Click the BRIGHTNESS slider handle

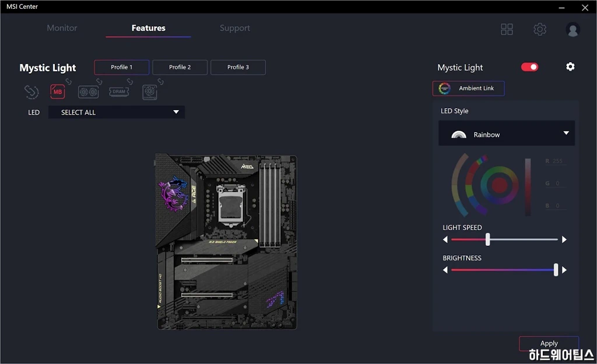point(556,270)
